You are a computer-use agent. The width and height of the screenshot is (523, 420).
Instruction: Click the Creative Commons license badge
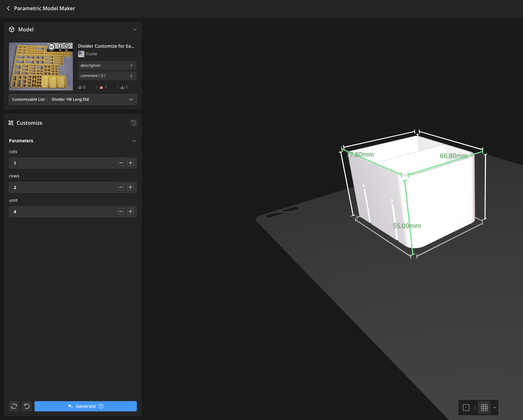(60, 47)
